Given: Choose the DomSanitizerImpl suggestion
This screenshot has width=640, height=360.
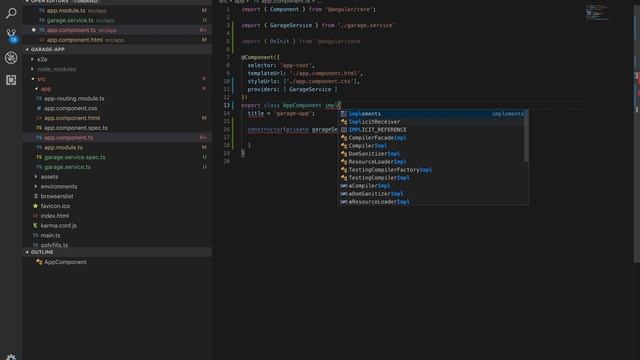Looking at the screenshot, I should point(432,154).
